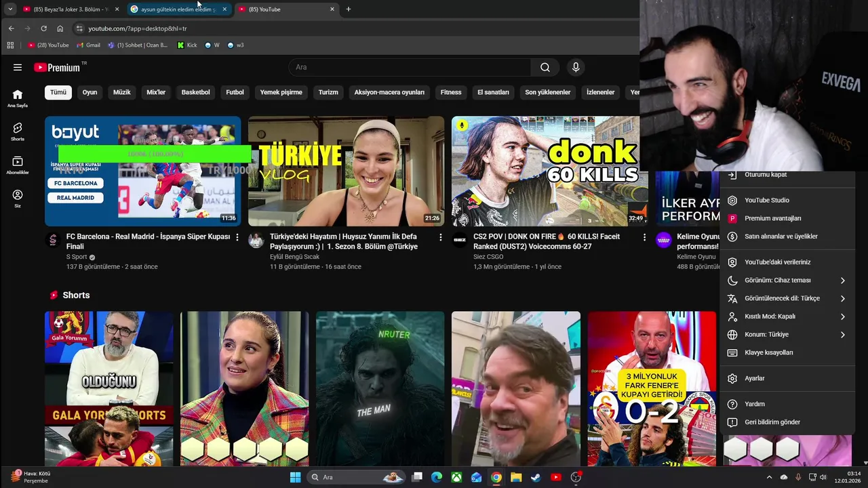Open Xbox app from taskbar
868x488 pixels.
(x=457, y=477)
